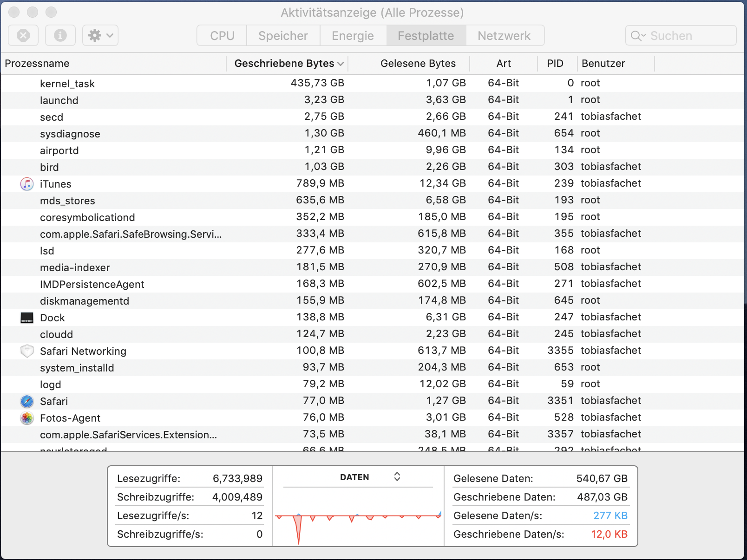Select the mds_stores process row
The width and height of the screenshot is (747, 560).
373,201
